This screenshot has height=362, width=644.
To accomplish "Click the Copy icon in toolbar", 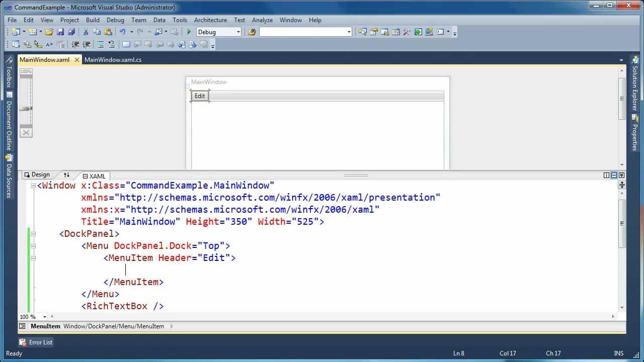I will coord(97,32).
